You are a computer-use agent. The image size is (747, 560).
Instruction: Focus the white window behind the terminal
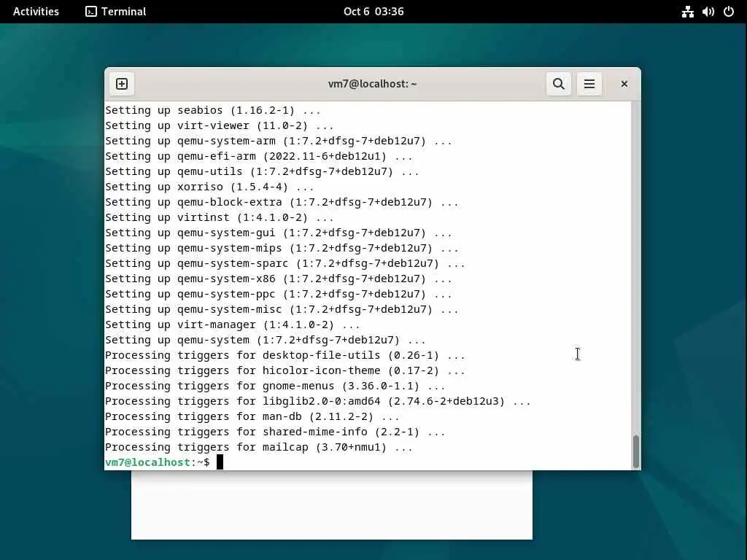(x=332, y=505)
